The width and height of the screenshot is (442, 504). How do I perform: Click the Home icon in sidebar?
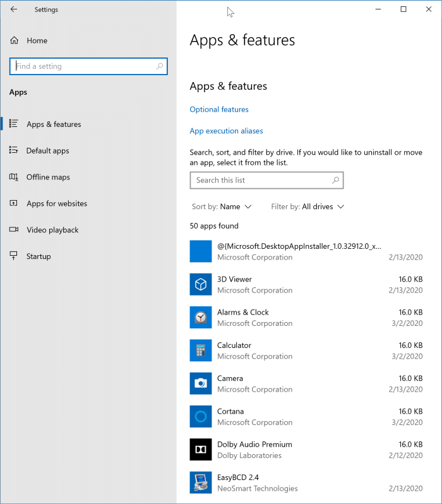(14, 40)
